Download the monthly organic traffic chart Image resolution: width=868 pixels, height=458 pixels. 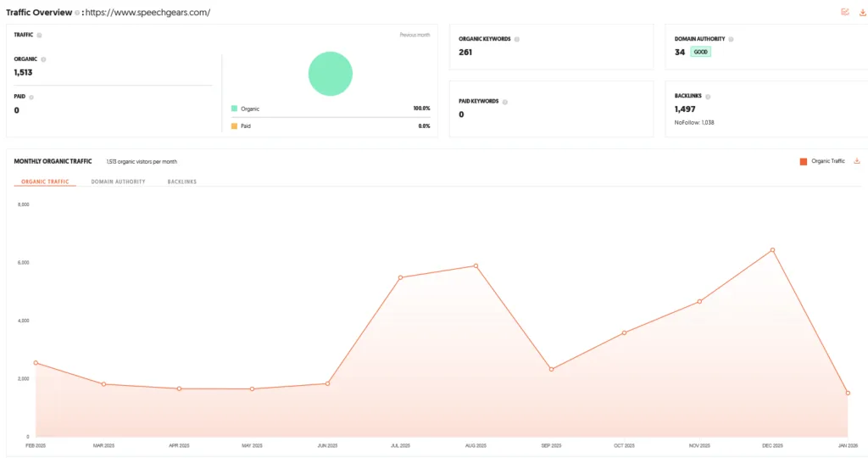[x=857, y=161]
